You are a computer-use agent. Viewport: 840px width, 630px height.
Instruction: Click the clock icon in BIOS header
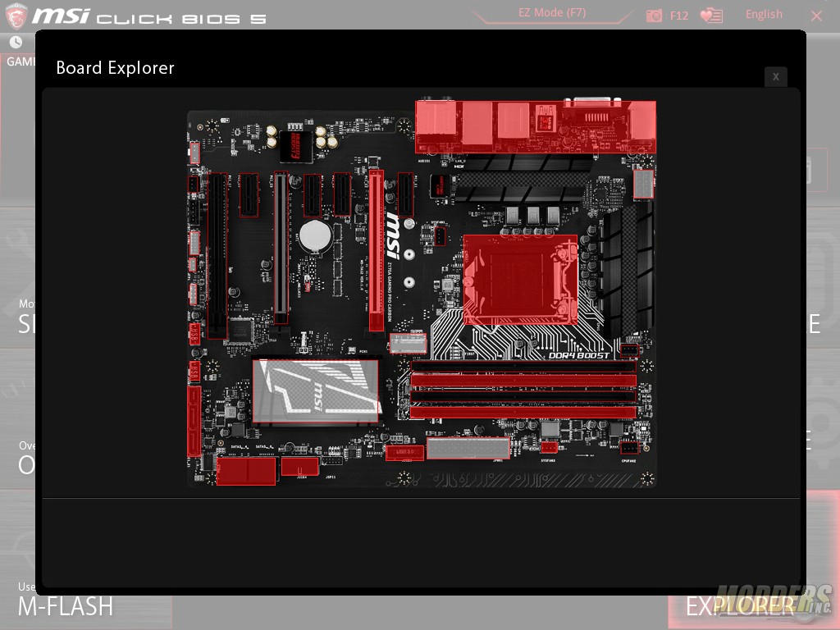coord(16,42)
